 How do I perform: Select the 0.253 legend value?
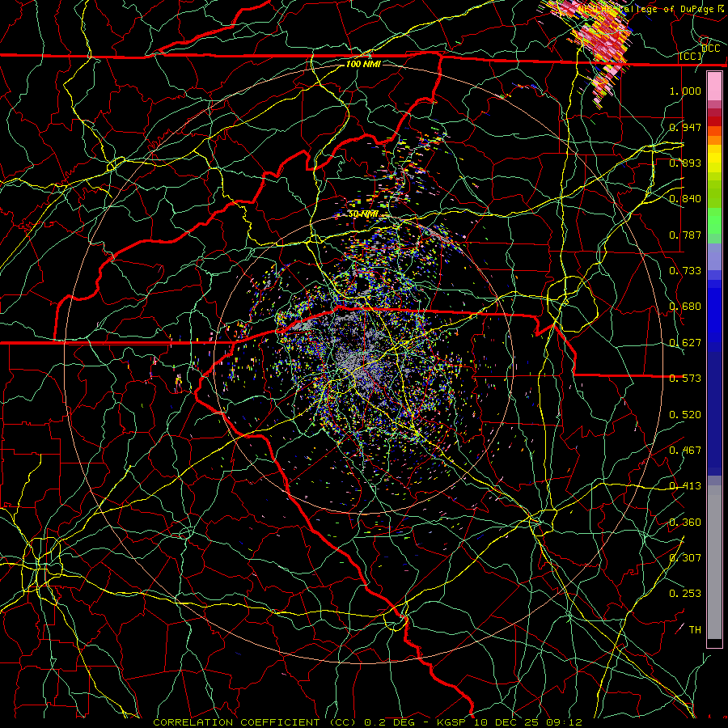(x=685, y=594)
